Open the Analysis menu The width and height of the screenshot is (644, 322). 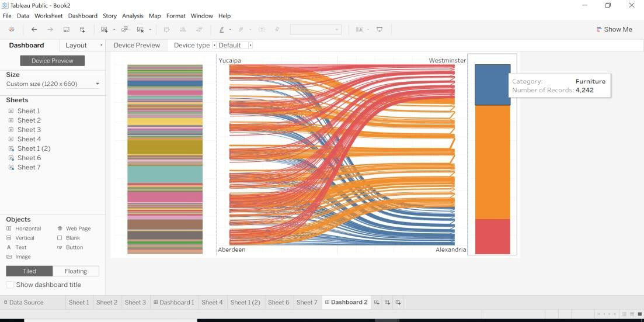tap(133, 16)
